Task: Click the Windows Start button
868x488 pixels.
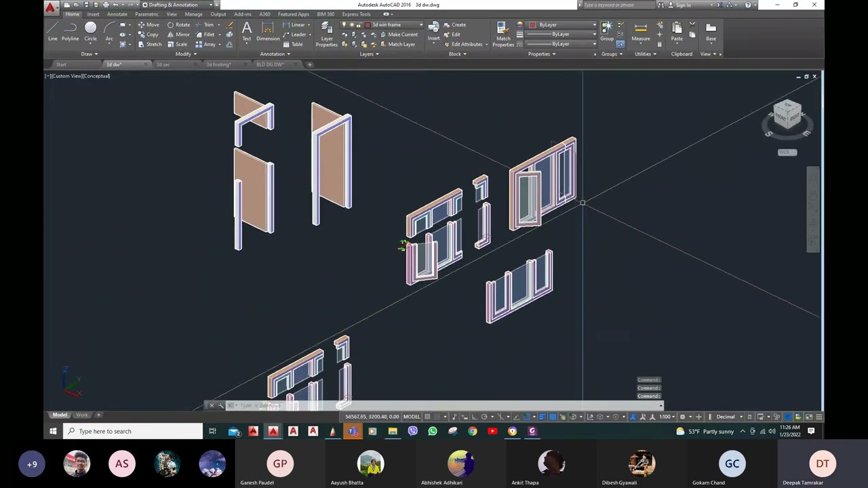Action: click(x=53, y=431)
